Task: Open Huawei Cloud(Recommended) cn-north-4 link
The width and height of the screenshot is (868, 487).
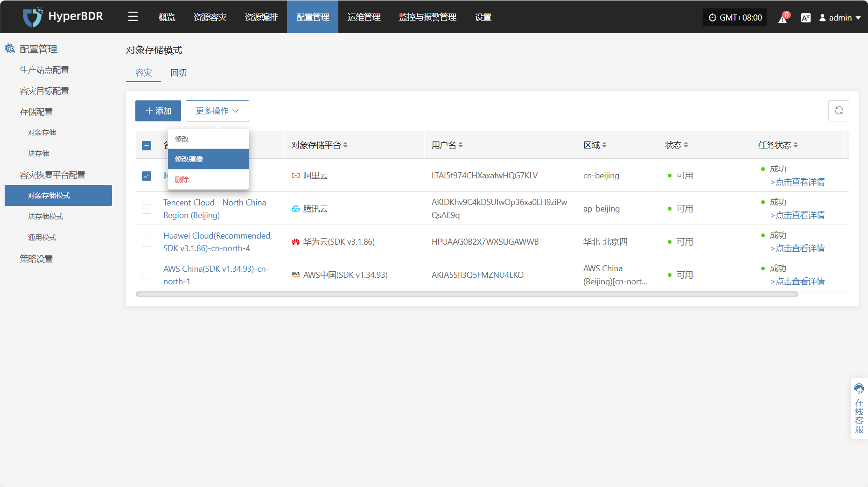Action: pos(217,242)
